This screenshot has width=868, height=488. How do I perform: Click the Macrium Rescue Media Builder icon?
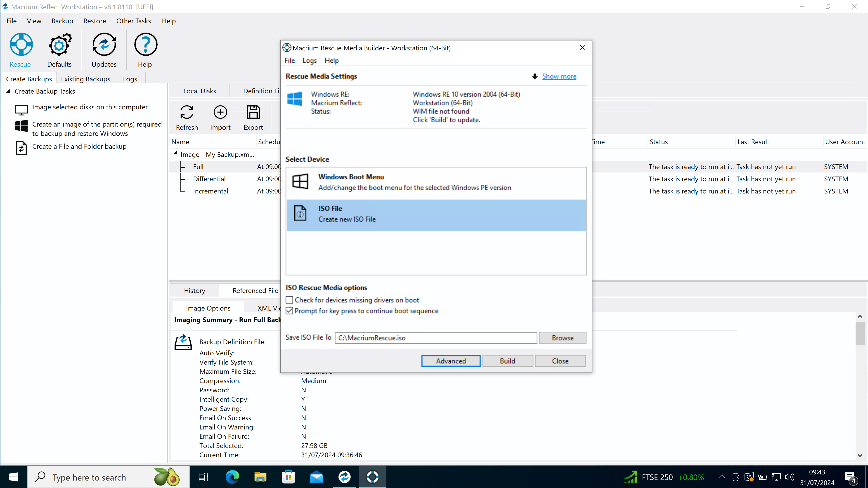287,48
